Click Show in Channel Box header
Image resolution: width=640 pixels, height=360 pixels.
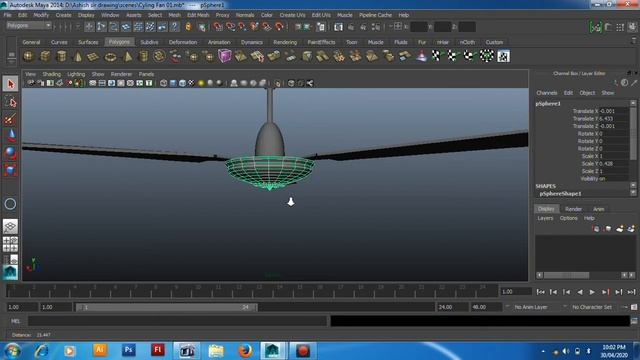coord(607,93)
